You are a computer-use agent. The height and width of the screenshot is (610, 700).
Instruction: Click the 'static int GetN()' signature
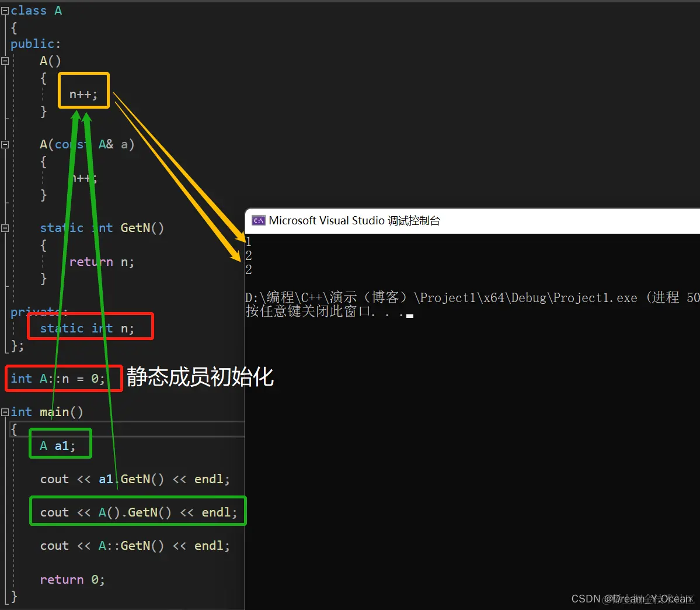(102, 228)
